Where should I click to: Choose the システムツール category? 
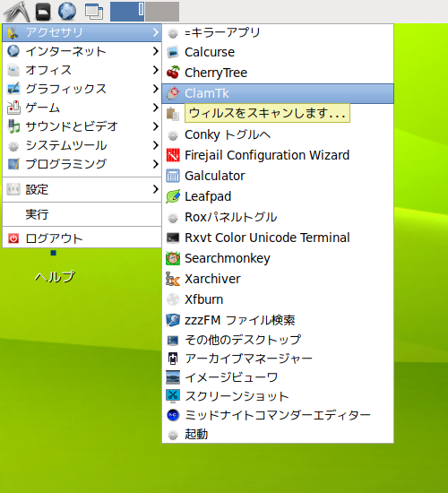82,145
